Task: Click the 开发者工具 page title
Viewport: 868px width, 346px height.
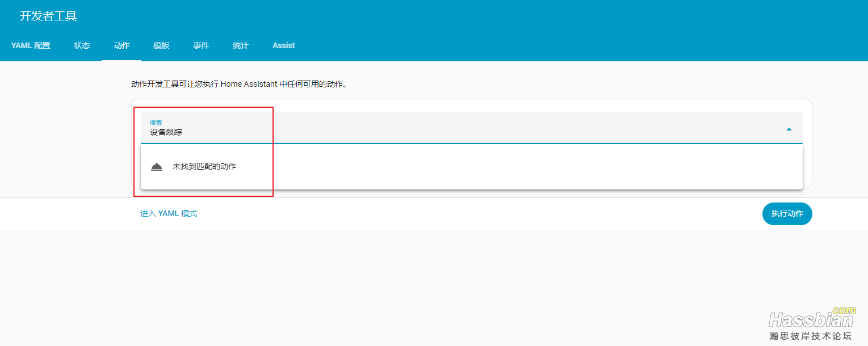Action: pos(48,16)
